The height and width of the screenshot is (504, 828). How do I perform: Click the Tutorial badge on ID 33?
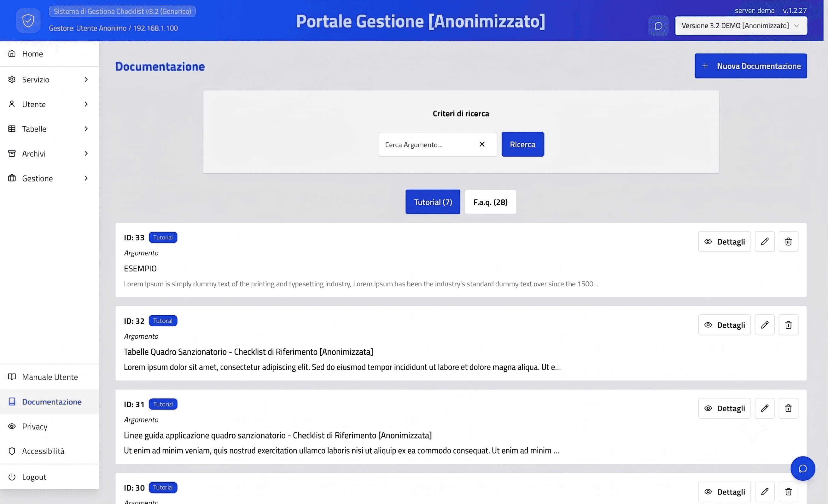[x=163, y=238]
